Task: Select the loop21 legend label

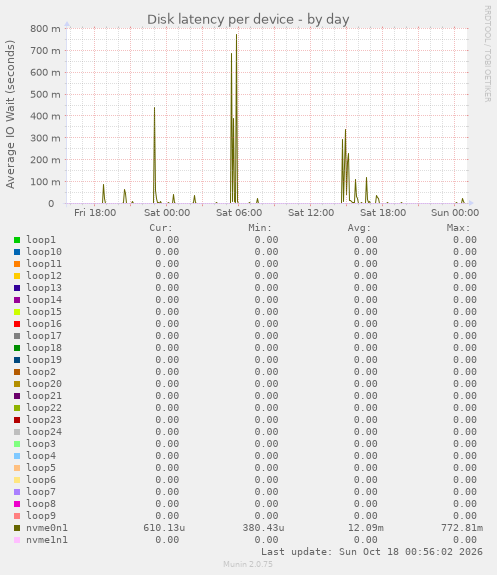Action: click(x=44, y=396)
